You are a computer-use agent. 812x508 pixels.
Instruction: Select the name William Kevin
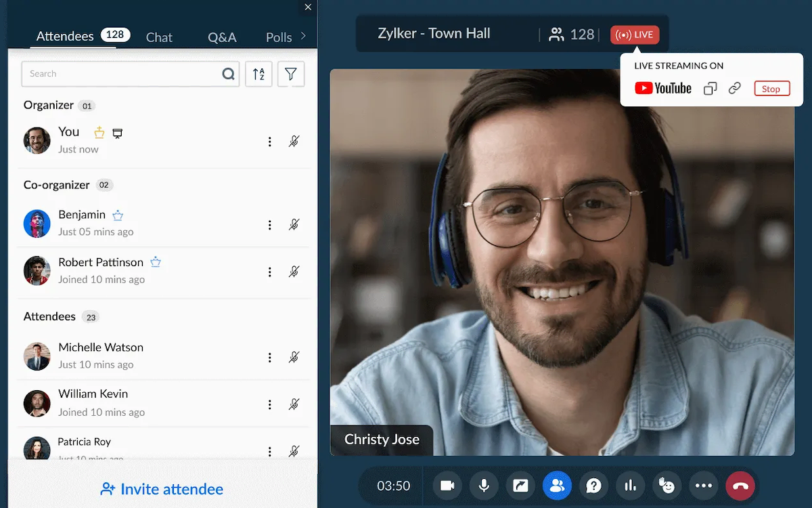(93, 394)
